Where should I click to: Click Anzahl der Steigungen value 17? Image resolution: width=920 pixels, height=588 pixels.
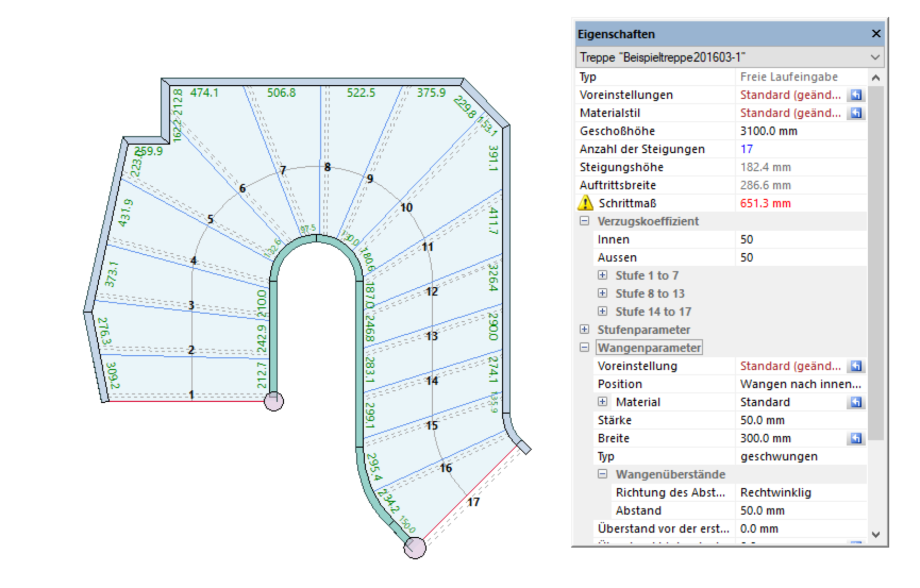click(747, 149)
